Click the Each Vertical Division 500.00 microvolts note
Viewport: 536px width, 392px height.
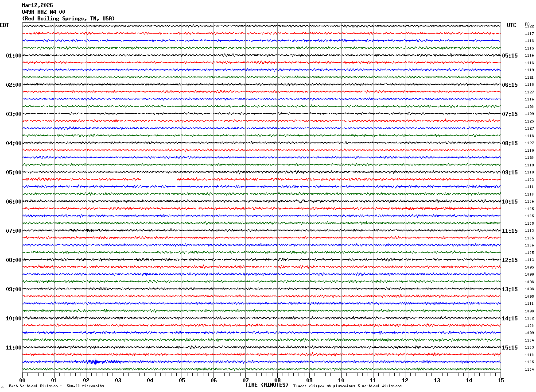[x=57, y=386]
